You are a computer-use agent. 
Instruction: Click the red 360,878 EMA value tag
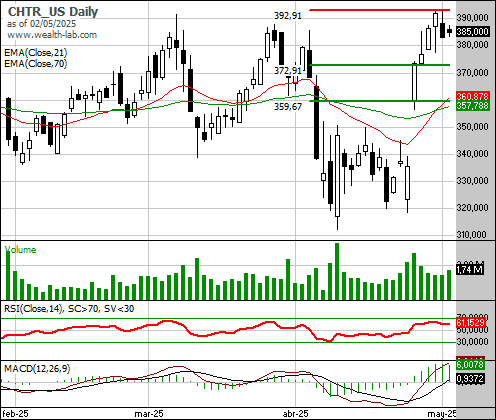[x=473, y=96]
